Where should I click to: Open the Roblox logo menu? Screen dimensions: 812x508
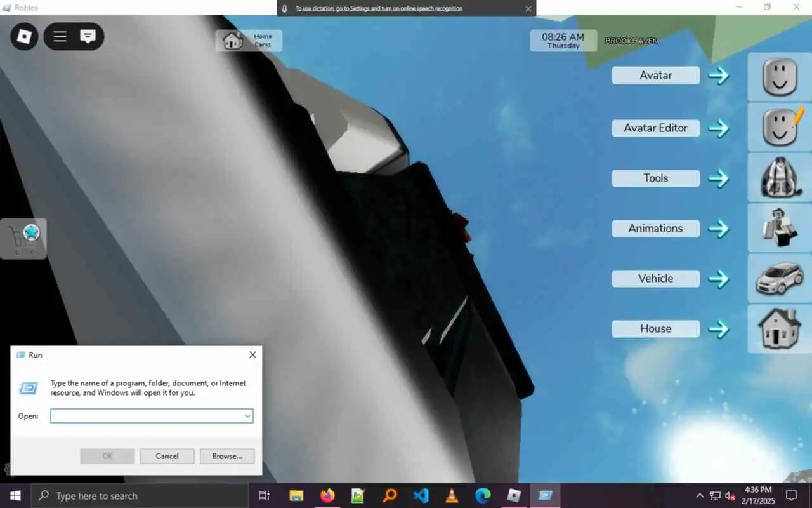(24, 36)
